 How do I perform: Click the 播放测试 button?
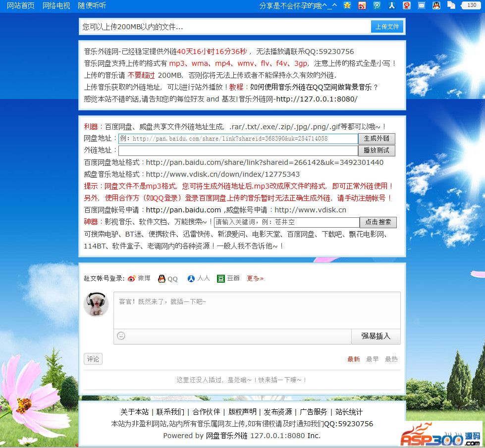pyautogui.click(x=377, y=150)
